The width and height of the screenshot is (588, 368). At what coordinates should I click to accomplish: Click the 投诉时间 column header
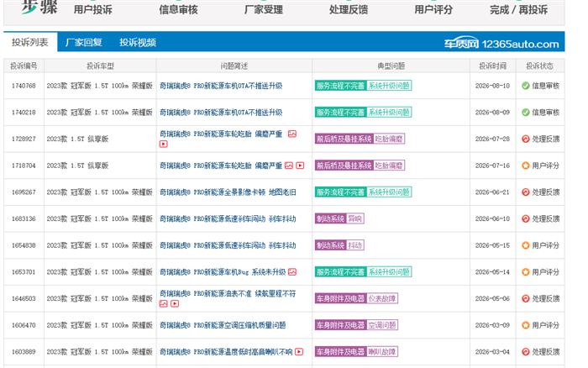pyautogui.click(x=492, y=66)
